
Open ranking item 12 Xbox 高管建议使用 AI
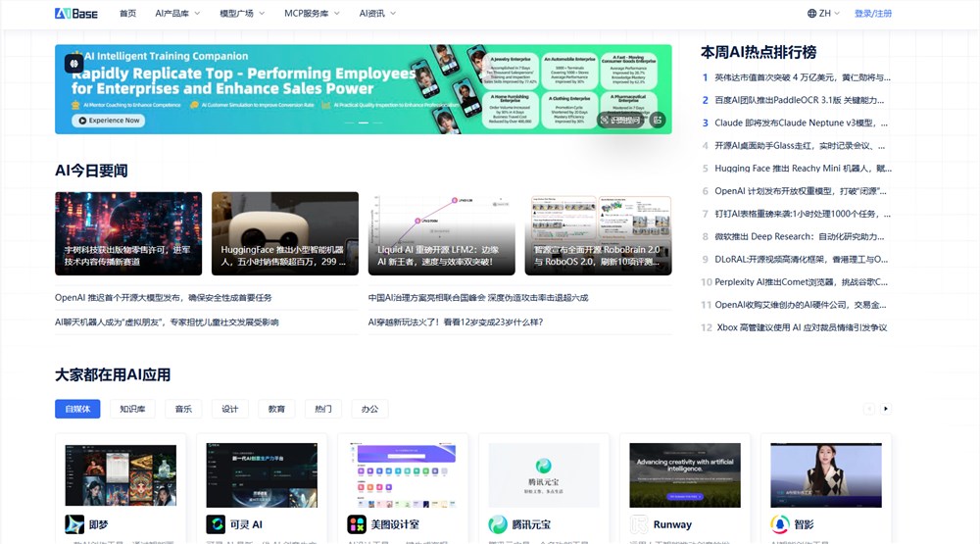(x=796, y=327)
